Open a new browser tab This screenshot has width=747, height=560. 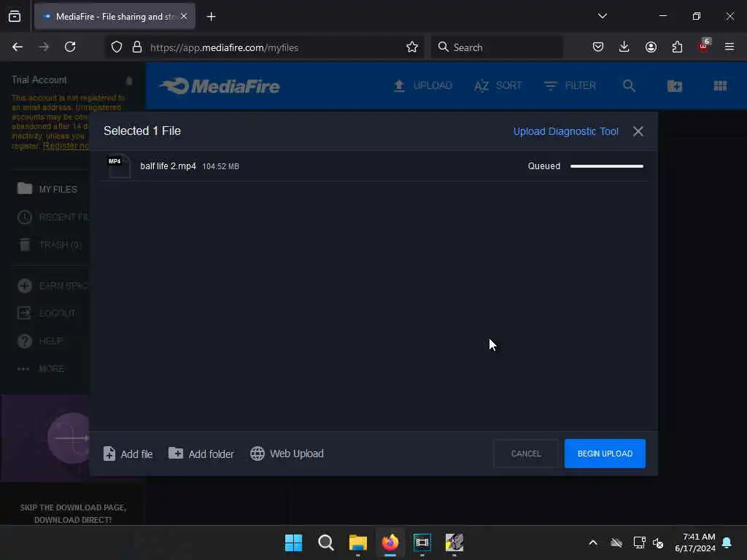pyautogui.click(x=211, y=17)
